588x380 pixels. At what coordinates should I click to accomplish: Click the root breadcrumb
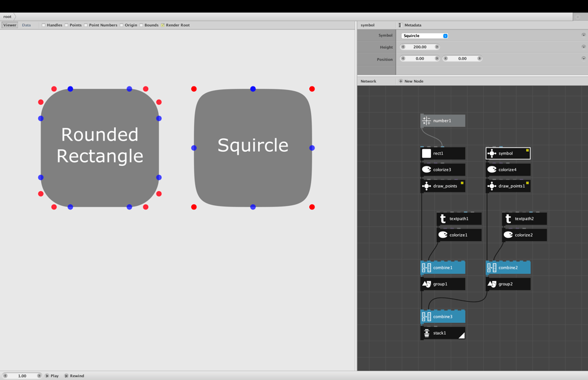[x=7, y=16]
